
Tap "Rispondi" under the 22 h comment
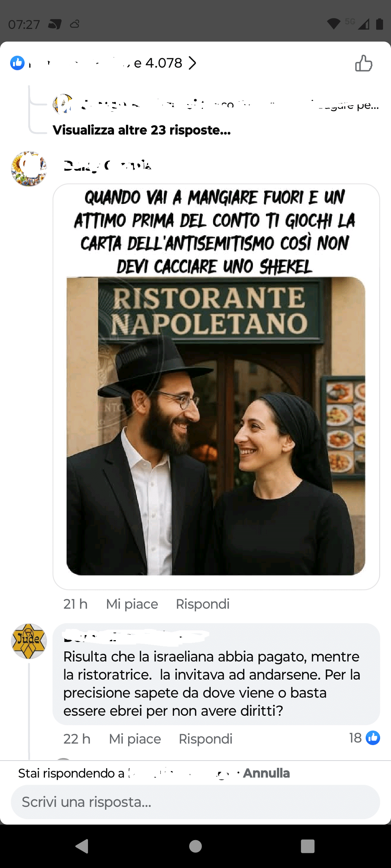tap(205, 739)
